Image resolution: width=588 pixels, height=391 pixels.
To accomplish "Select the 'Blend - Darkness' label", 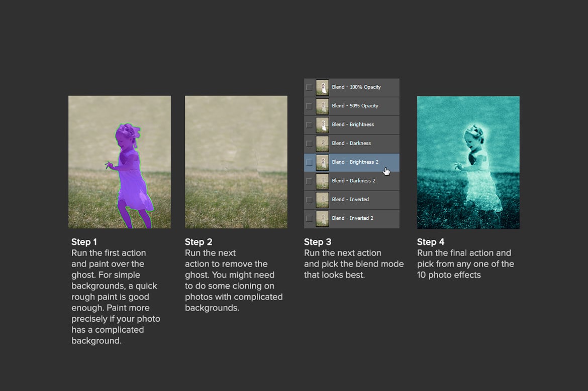I will (351, 143).
